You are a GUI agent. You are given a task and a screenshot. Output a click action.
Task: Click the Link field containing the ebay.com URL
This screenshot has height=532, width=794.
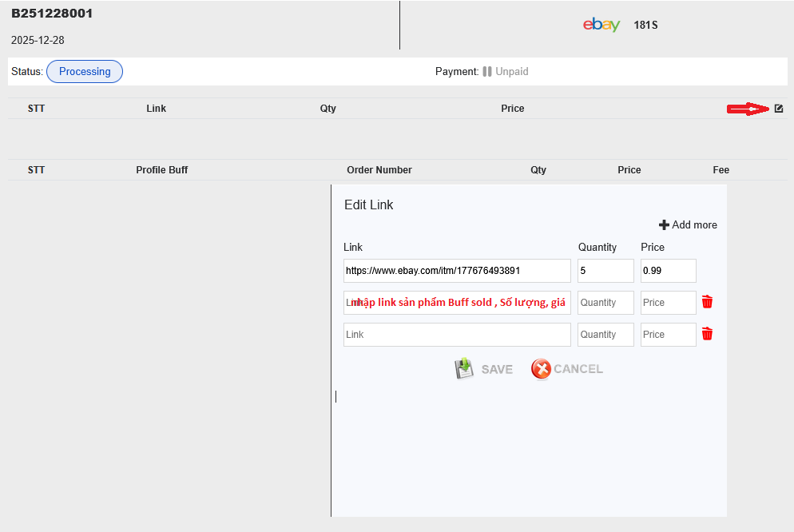457,271
